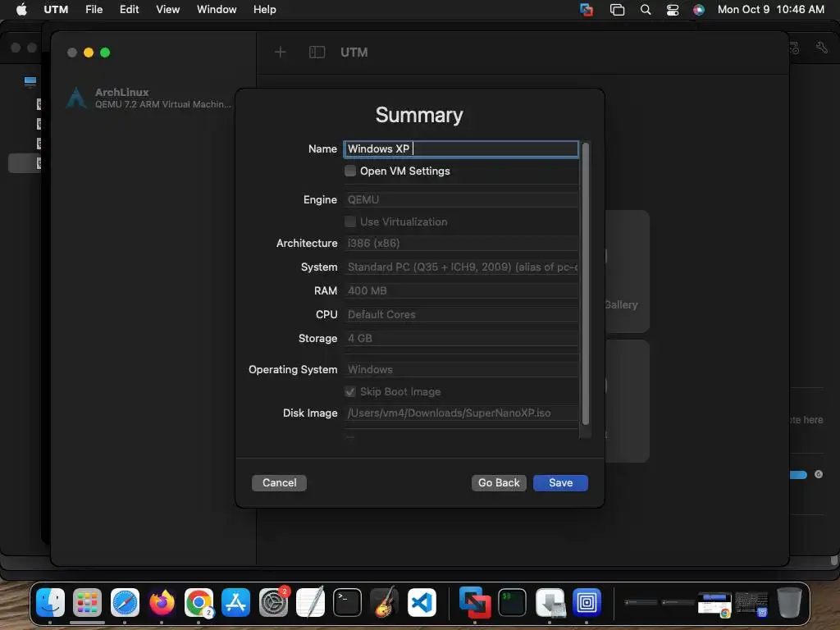The image size is (840, 630).
Task: Open Google Chrome from the Dock
Action: [199, 602]
